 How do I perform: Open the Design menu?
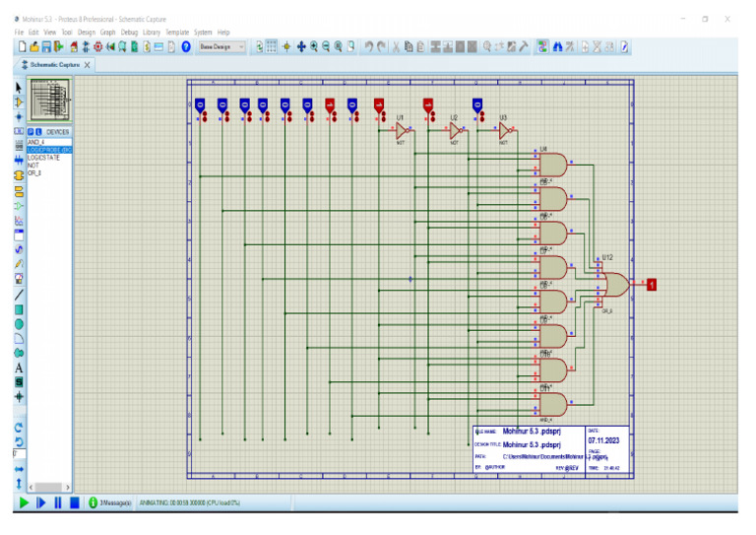[87, 33]
